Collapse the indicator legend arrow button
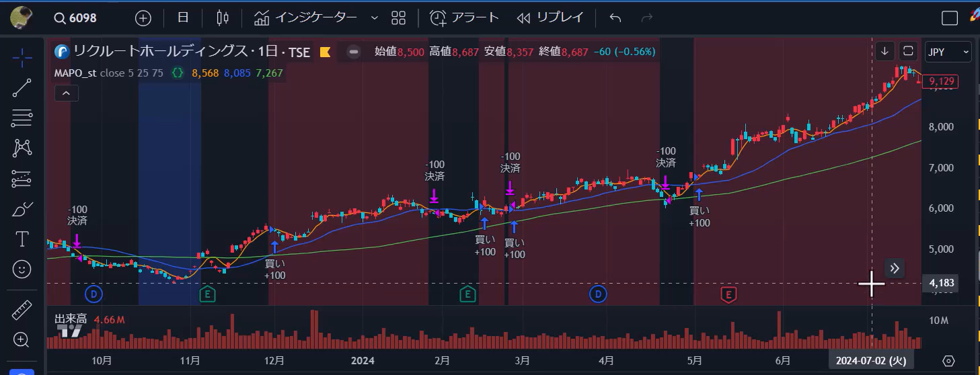This screenshot has height=375, width=980. click(x=65, y=93)
